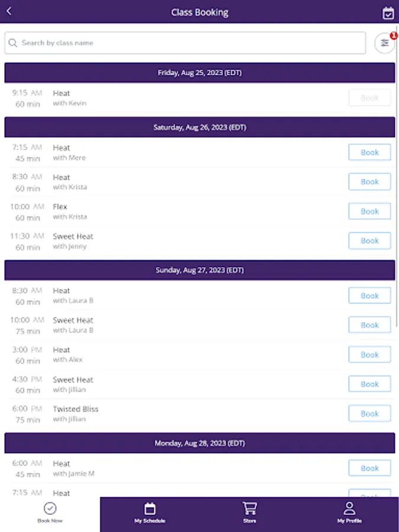Book the 3:00 PM Heat with Alex
399x532 pixels.
(369, 355)
